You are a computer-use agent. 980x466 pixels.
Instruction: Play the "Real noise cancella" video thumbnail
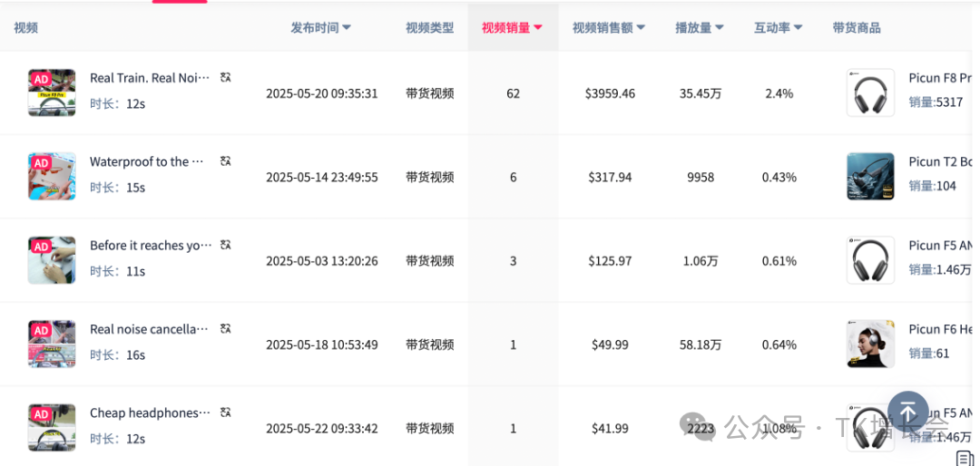52,344
